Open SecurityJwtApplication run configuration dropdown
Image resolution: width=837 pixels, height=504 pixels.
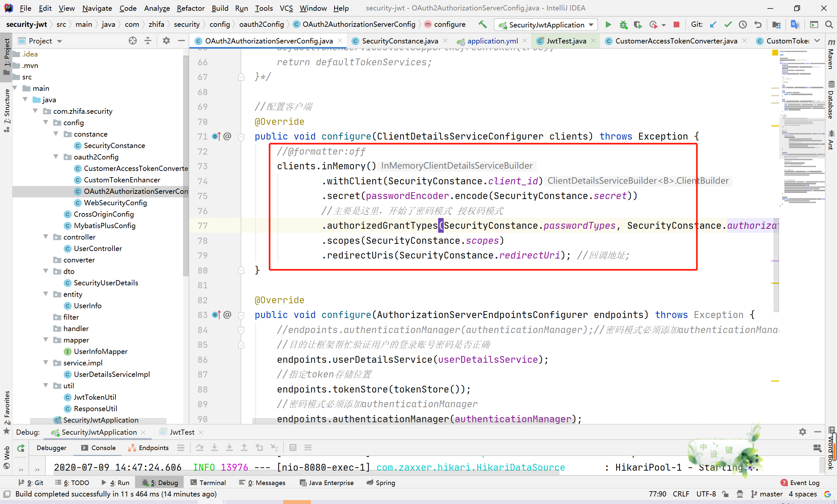point(546,25)
